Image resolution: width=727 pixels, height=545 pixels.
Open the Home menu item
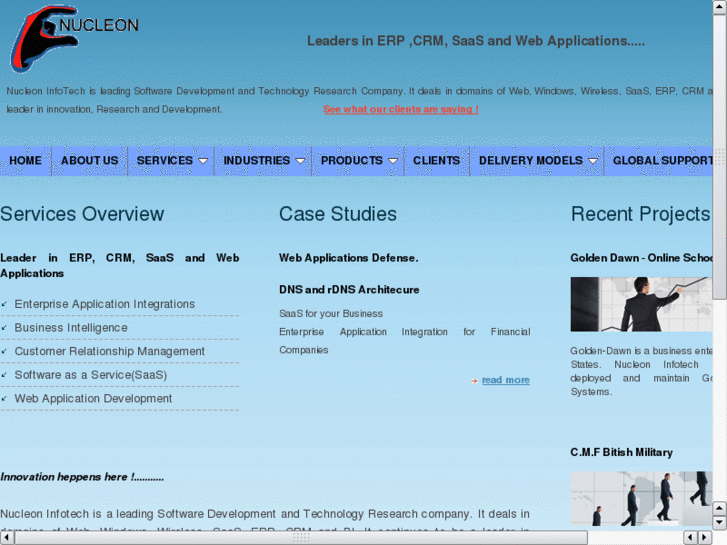coord(26,160)
